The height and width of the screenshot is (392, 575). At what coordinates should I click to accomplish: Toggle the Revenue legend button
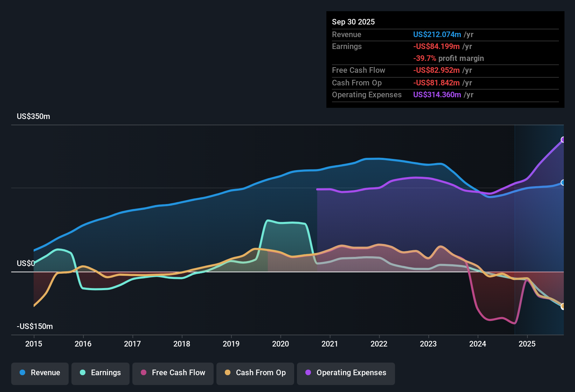pyautogui.click(x=40, y=373)
